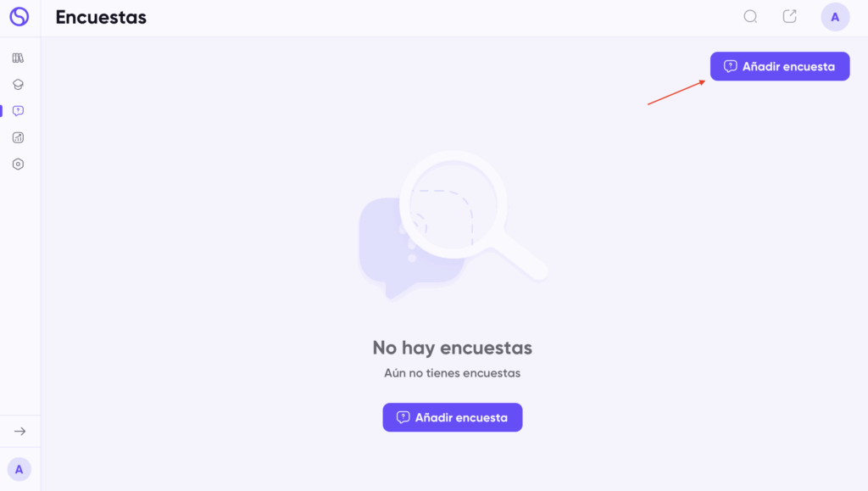Click the chat icon inside top-right button

click(x=730, y=66)
